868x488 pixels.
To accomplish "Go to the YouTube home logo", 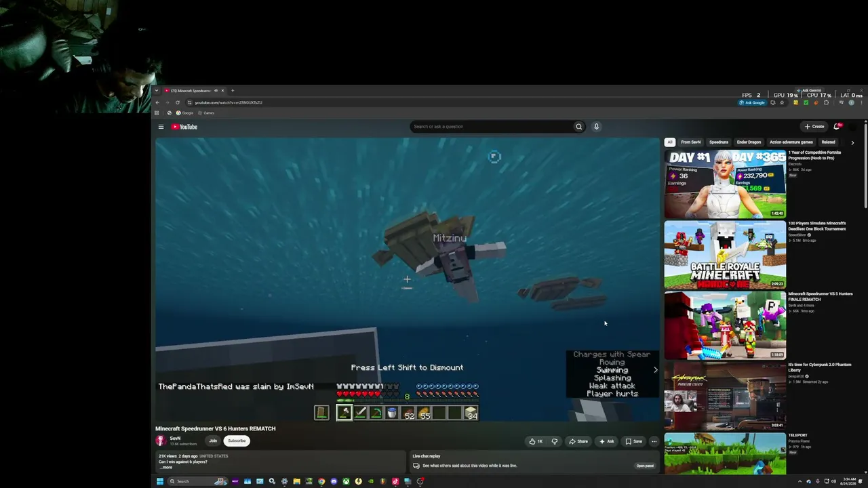I will click(x=184, y=127).
